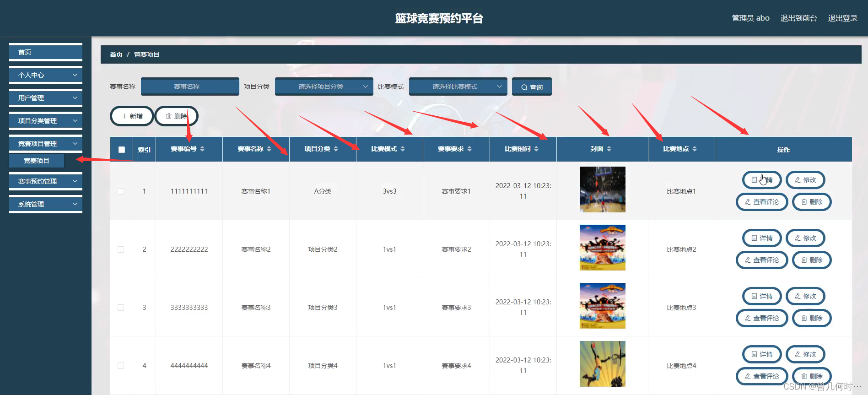Open 查看评论 for row 赛事名称1
Image resolution: width=868 pixels, height=395 pixels.
[x=762, y=202]
